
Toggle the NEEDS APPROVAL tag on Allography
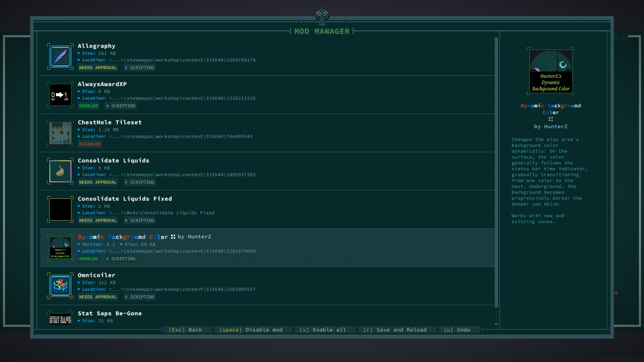coord(98,68)
